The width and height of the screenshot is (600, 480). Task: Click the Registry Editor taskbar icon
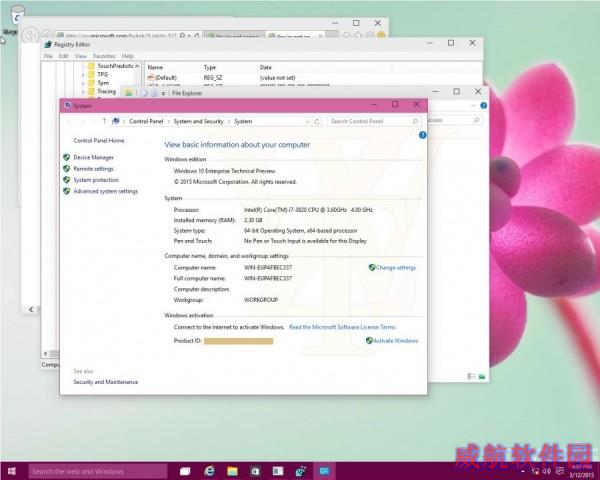coord(301,471)
